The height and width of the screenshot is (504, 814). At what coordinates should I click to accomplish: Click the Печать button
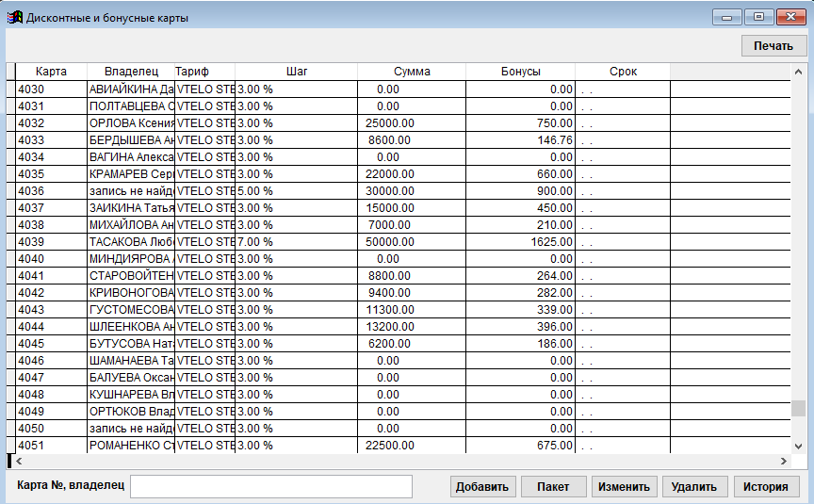click(773, 45)
